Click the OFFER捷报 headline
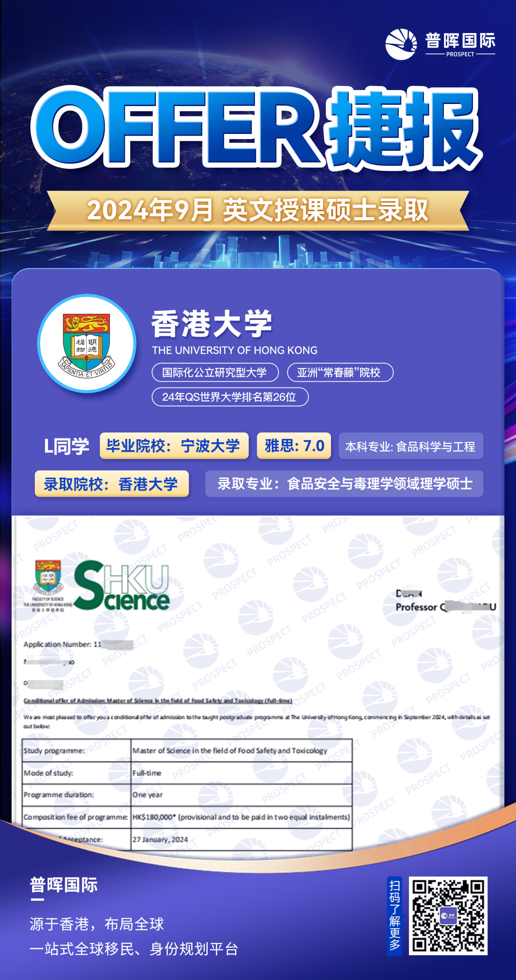The width and height of the screenshot is (516, 980). click(x=256, y=128)
